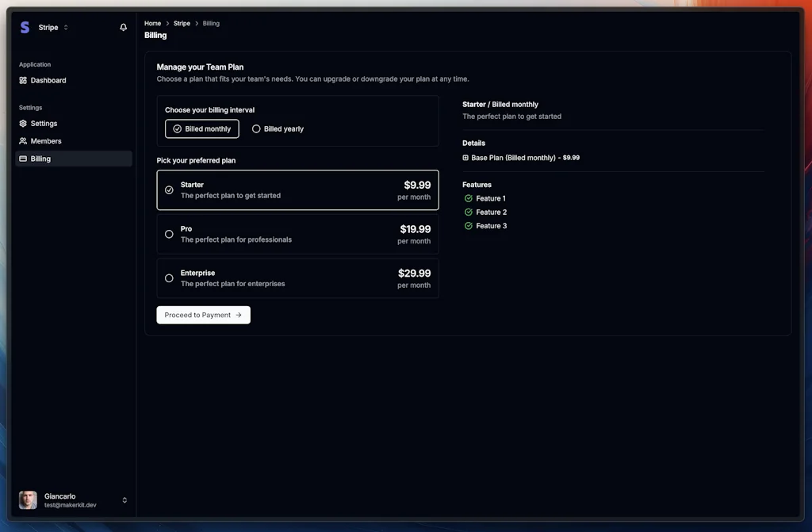Click the Members people icon
Image resolution: width=812 pixels, height=532 pixels.
23,141
